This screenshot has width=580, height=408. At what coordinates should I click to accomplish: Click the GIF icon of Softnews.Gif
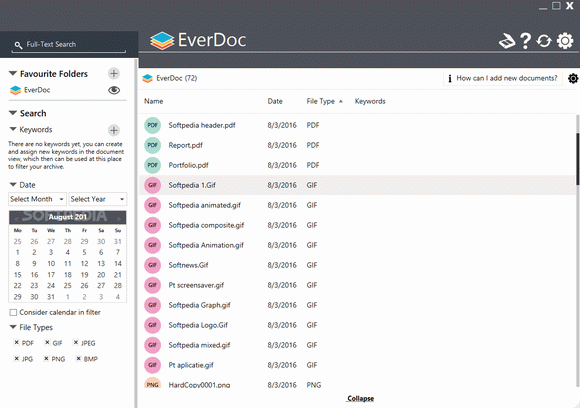[152, 265]
